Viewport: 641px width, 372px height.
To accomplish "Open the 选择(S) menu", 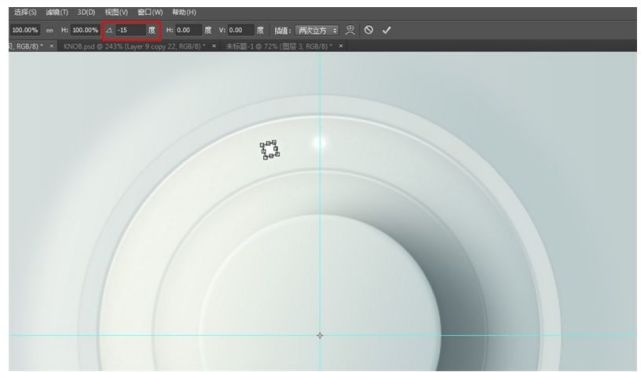I will (25, 12).
